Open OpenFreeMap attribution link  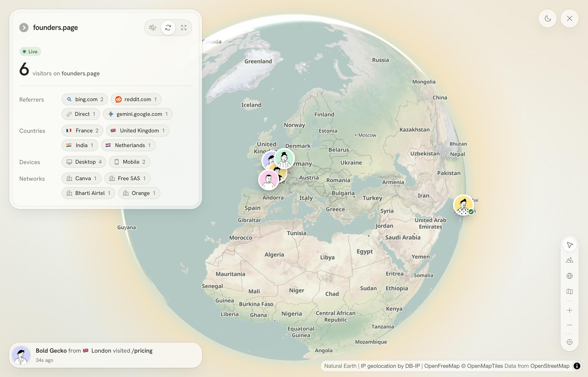tap(442, 366)
